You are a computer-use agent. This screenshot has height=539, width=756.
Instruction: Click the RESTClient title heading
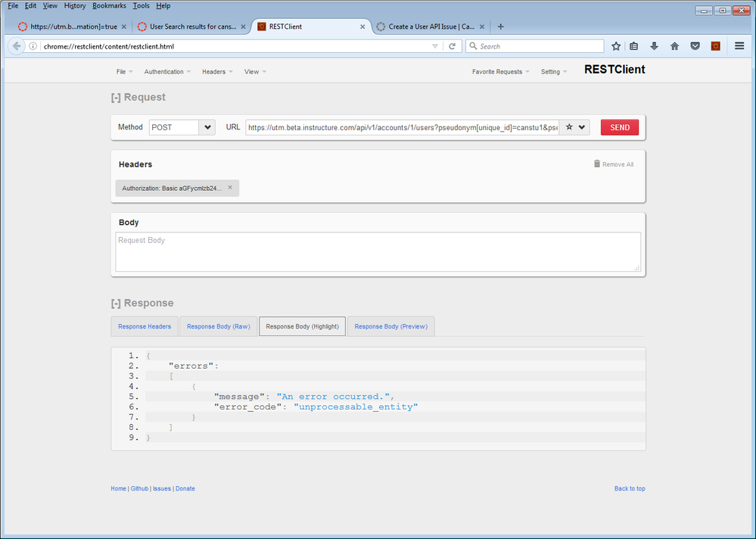pyautogui.click(x=614, y=70)
